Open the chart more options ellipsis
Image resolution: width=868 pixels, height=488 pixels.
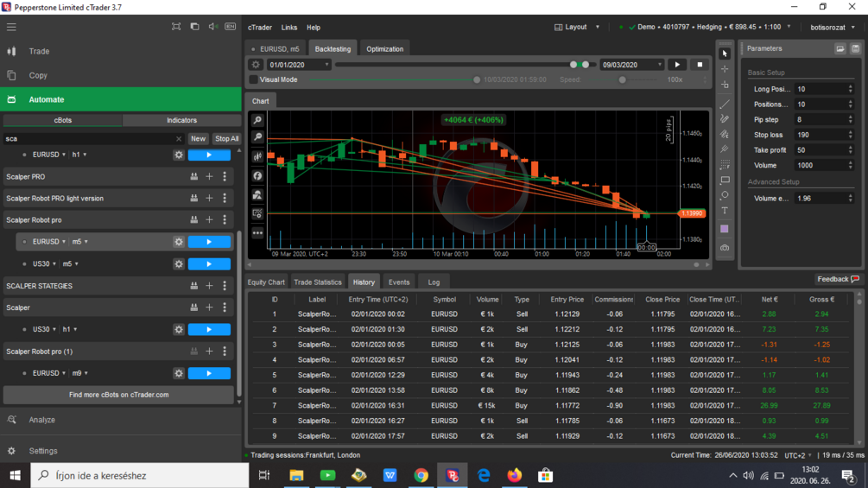258,233
